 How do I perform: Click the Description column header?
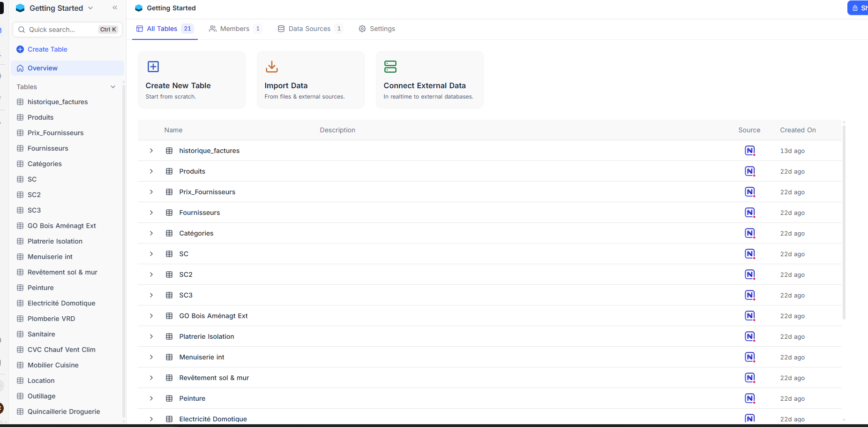pyautogui.click(x=337, y=130)
